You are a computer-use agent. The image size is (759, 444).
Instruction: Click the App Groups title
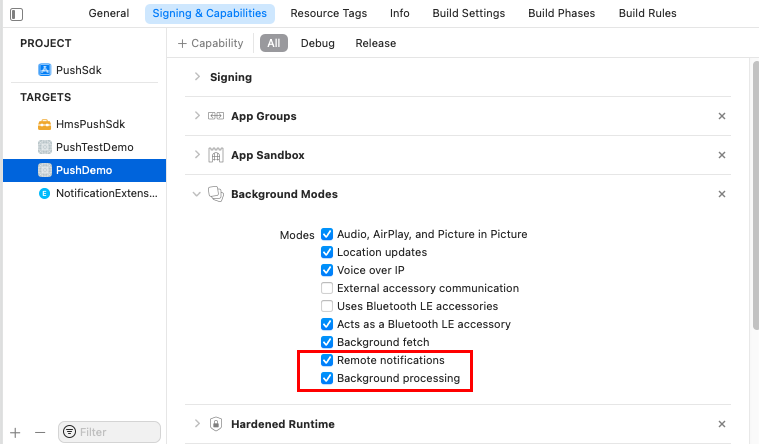tap(264, 116)
